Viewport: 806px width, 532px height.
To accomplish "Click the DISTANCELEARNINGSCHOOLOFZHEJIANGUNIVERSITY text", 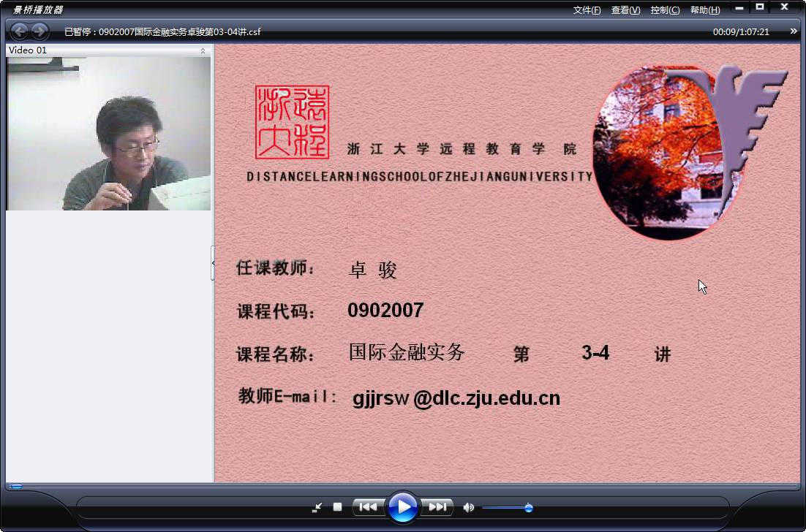I will pyautogui.click(x=419, y=177).
